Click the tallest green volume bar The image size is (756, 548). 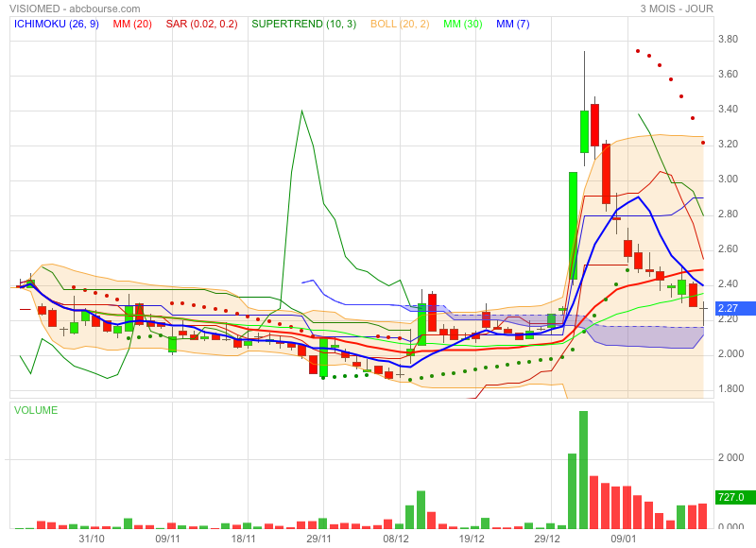[583, 470]
